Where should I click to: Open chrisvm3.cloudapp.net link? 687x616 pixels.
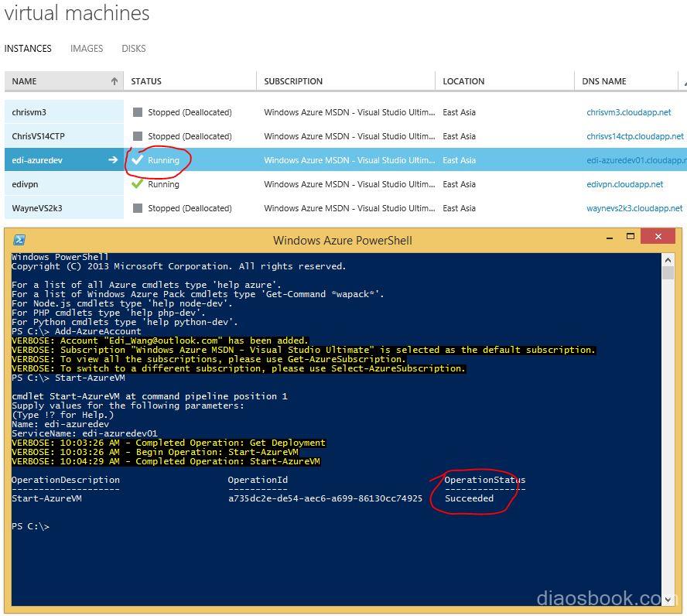click(x=629, y=112)
